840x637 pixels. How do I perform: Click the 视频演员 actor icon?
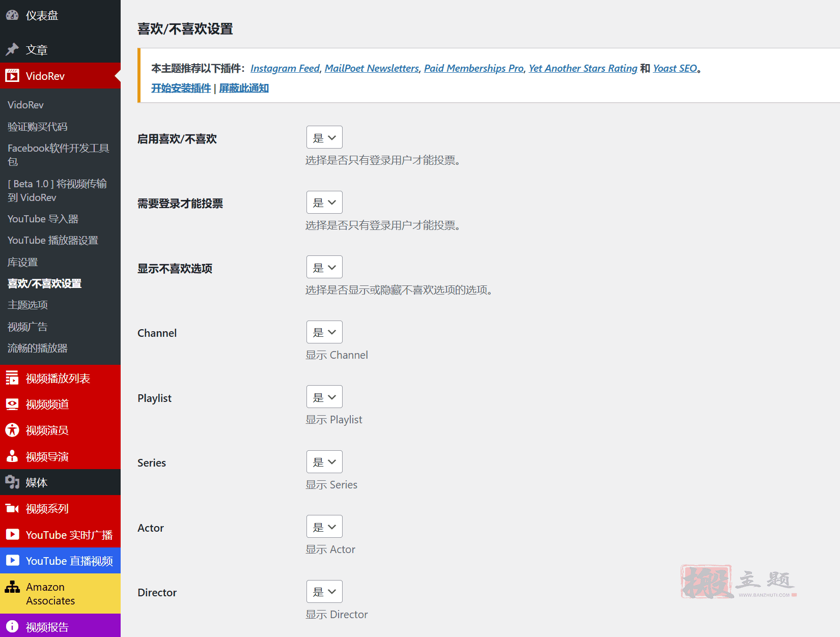click(12, 430)
